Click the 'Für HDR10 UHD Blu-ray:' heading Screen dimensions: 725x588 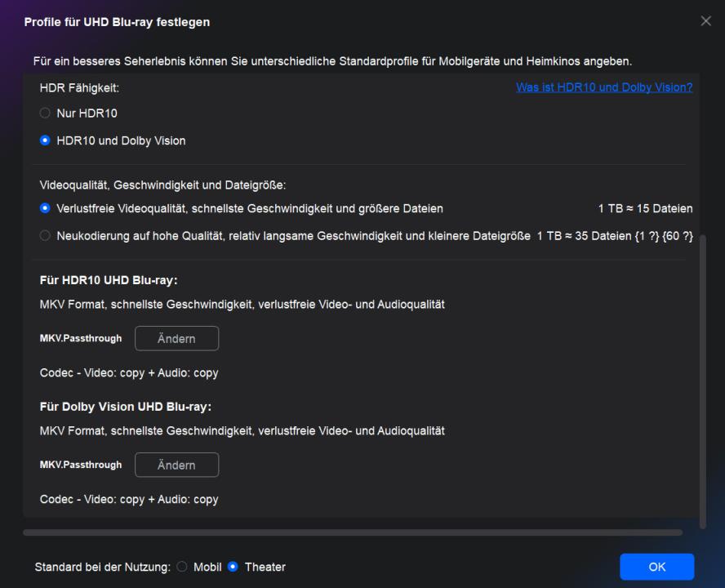(109, 281)
